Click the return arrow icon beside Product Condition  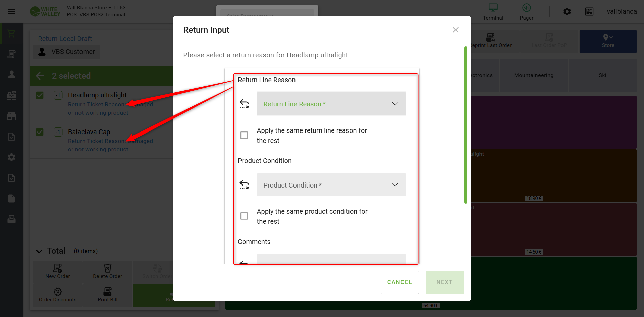[245, 184]
